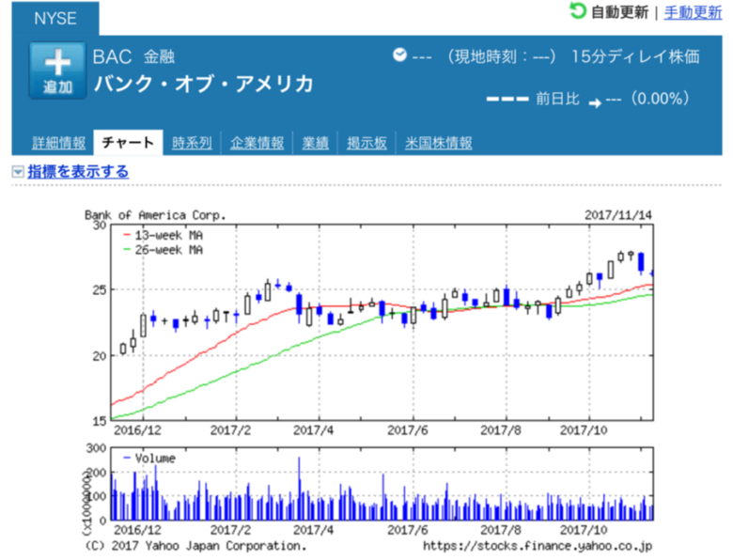
Task: Click the バンク・オブ・アメリカ company name
Action: click(x=204, y=85)
